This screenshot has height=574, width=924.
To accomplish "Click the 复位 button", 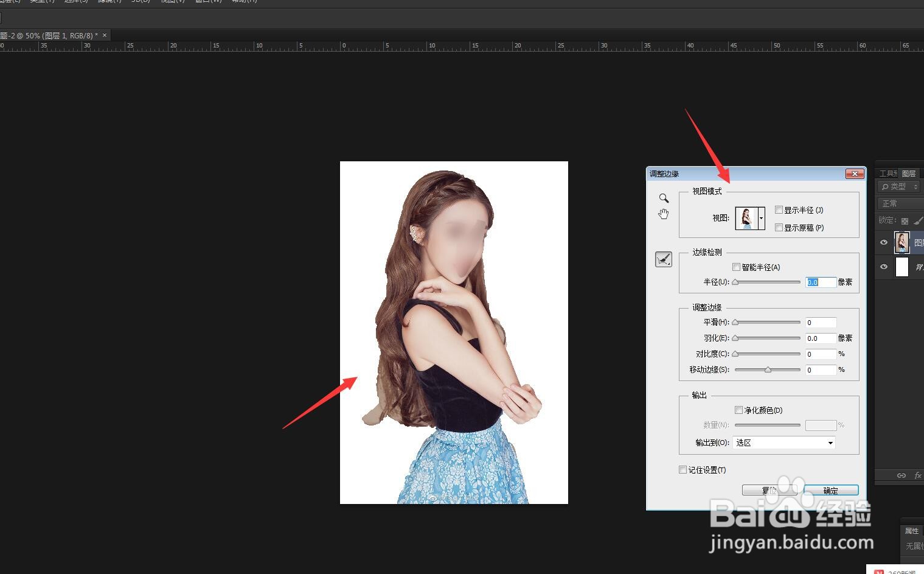I will [x=769, y=491].
